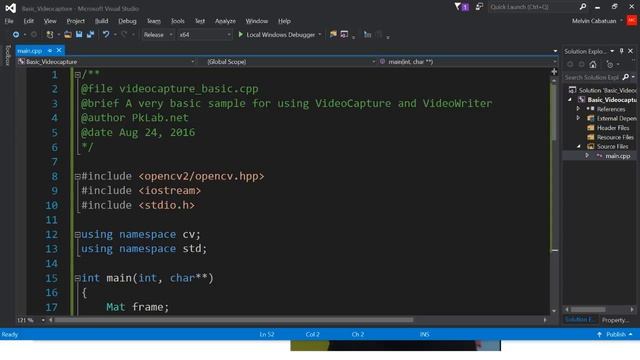Expand the External Dependencies node
The width and height of the screenshot is (640, 360).
pos(578,118)
